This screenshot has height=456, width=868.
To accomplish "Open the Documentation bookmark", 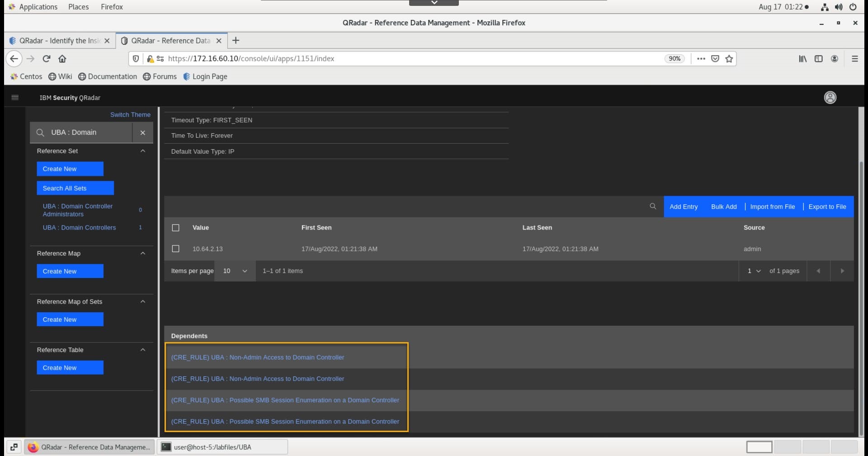I will pos(108,76).
